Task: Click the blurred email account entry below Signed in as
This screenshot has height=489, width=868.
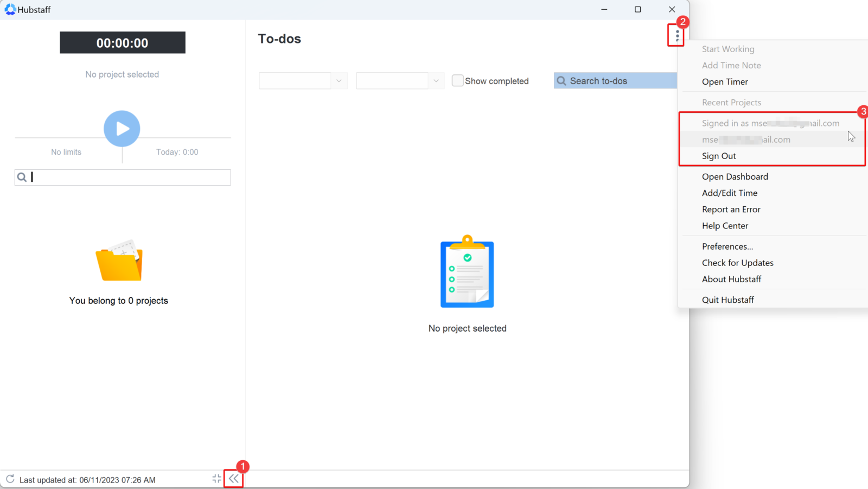Action: 746,139
